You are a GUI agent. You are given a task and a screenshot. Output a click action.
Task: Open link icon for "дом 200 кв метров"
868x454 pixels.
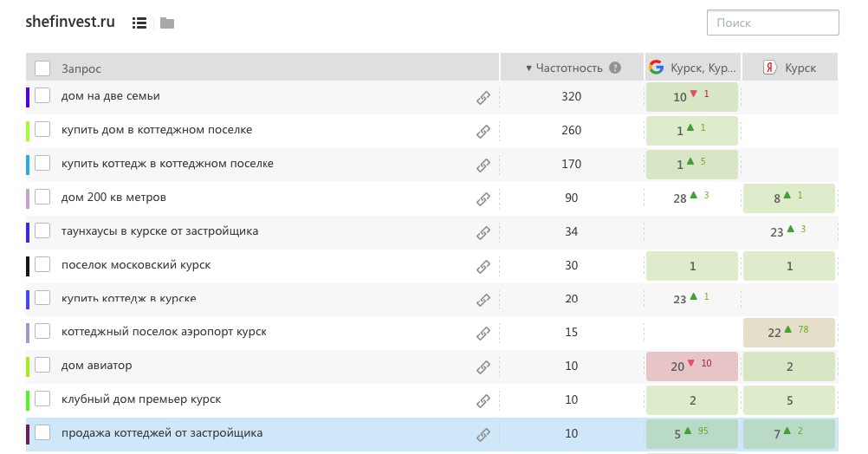point(483,199)
